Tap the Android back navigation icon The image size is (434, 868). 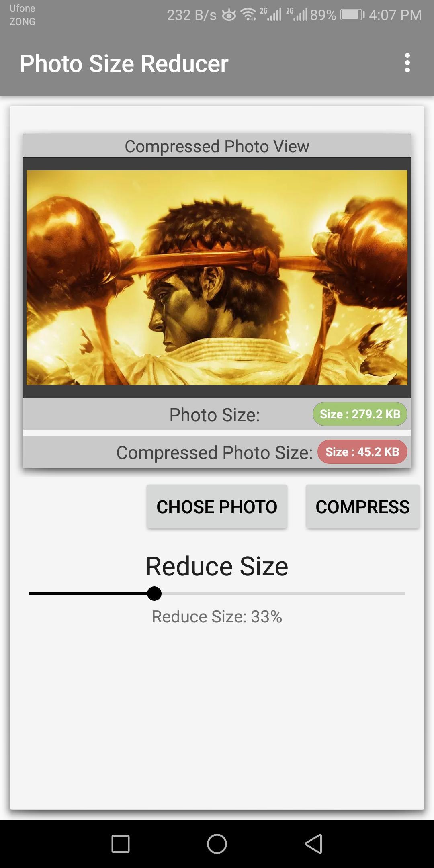[x=313, y=843]
